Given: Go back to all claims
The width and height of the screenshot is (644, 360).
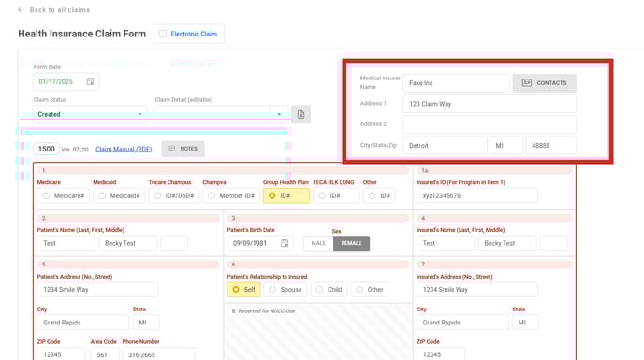Looking at the screenshot, I should [x=60, y=10].
